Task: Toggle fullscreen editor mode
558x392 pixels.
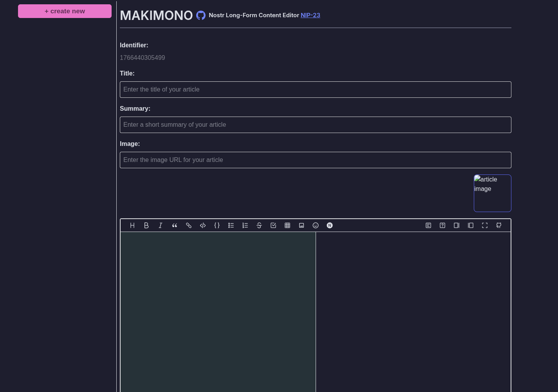Action: tap(485, 225)
